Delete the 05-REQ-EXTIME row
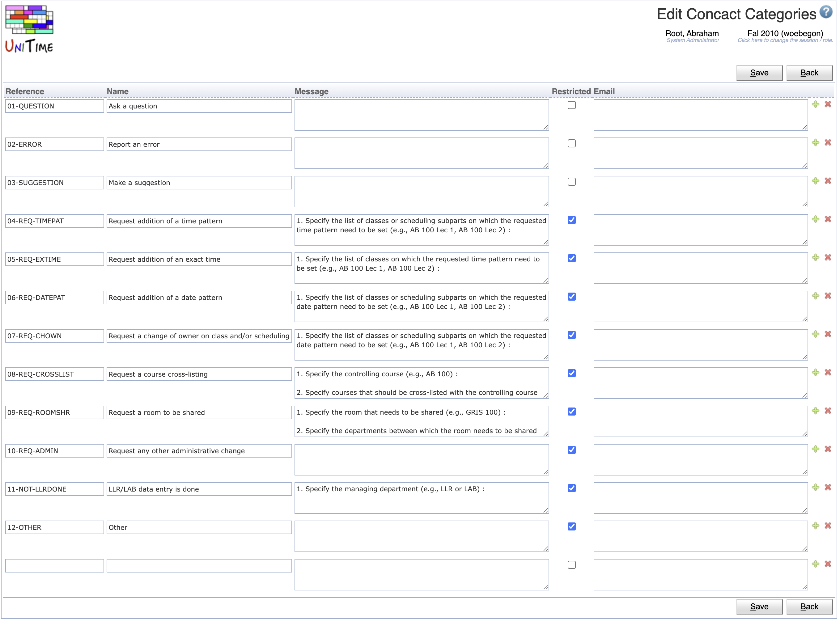Screen dimensions: 840x621 coord(828,258)
